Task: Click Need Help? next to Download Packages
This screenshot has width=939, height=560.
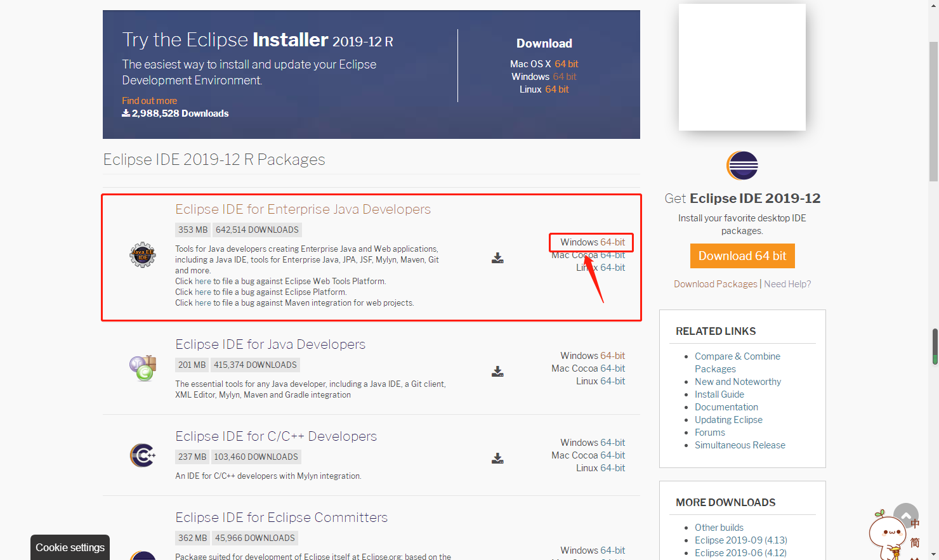Action: pyautogui.click(x=787, y=283)
